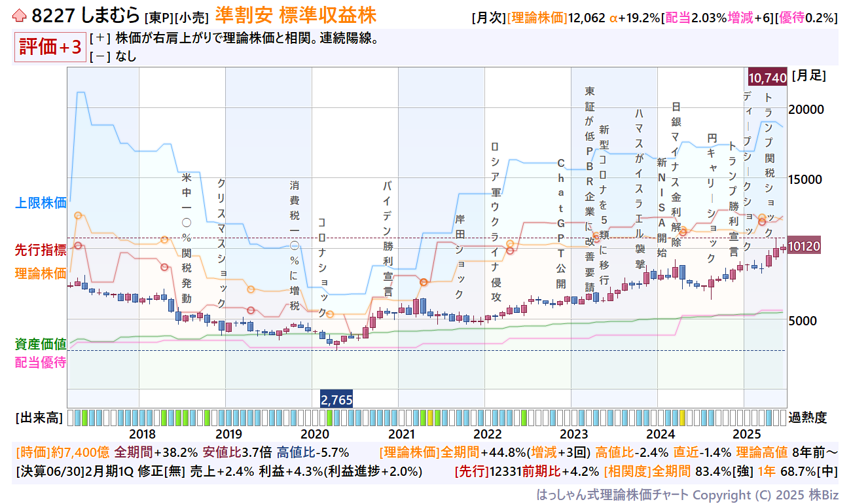
Task: Click the 20000 axis value
Action: tap(807, 110)
